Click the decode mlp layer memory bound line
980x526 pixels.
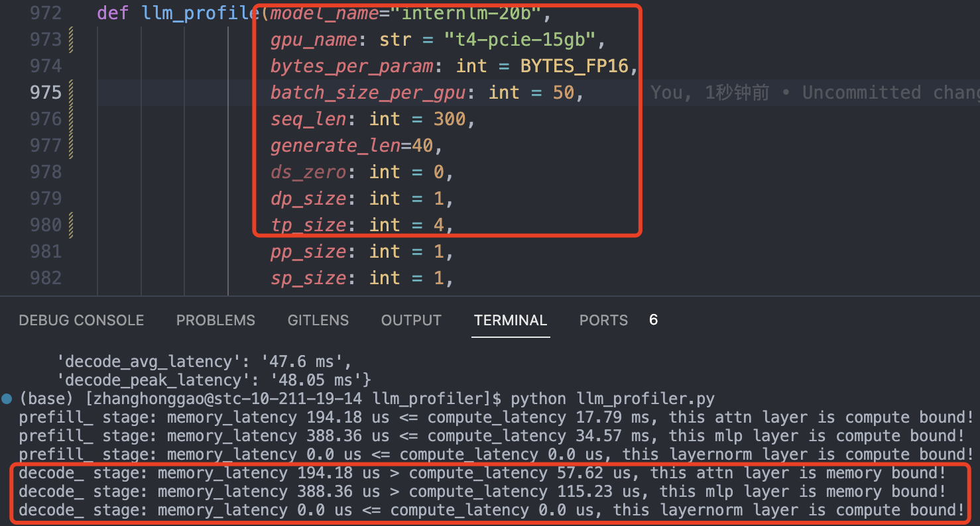pos(482,492)
